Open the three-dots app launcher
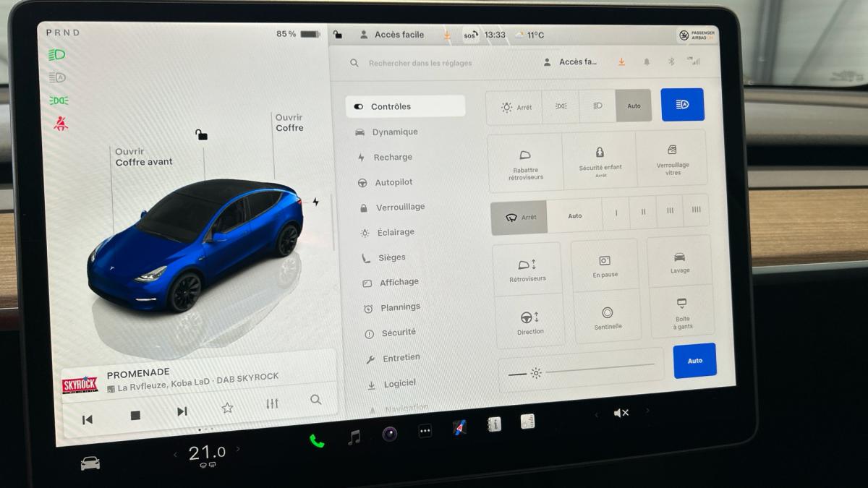Screen dimensions: 868x488 425,431
